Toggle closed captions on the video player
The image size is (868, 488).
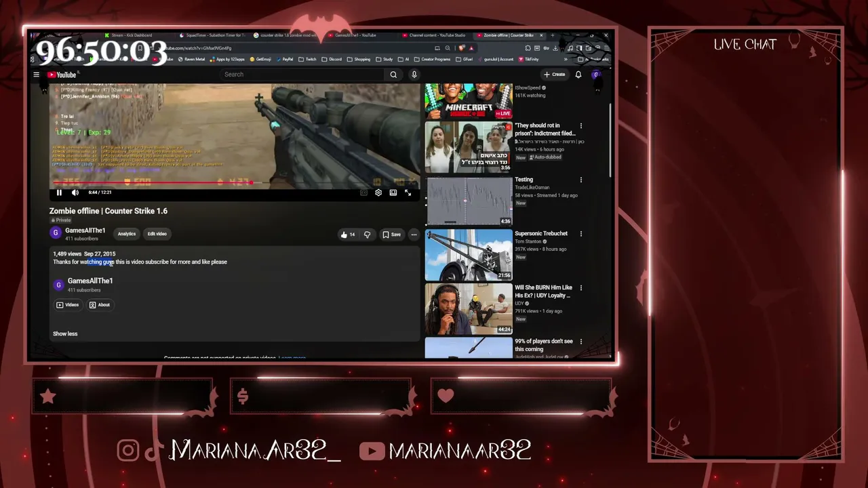click(x=363, y=192)
